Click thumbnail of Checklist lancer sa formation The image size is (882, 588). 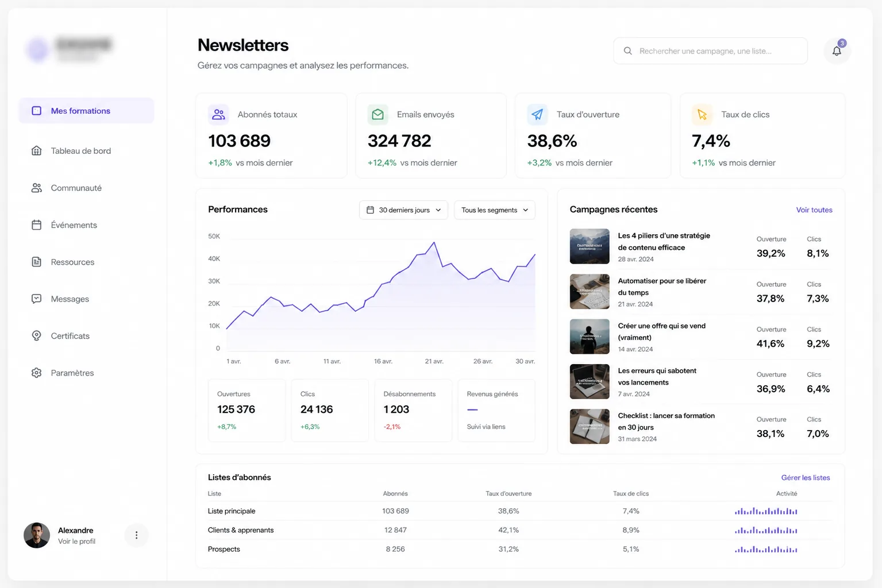click(590, 426)
